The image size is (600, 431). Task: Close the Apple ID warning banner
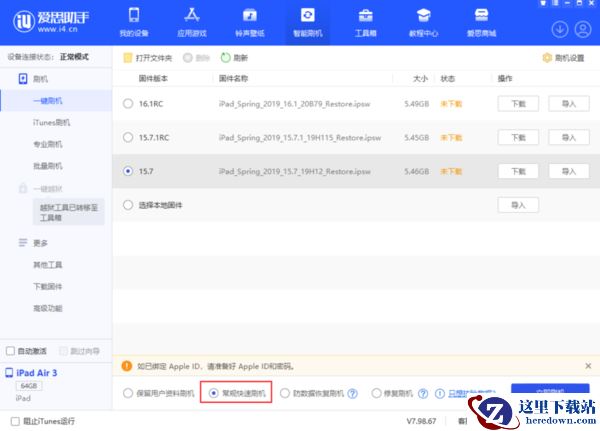[588, 366]
